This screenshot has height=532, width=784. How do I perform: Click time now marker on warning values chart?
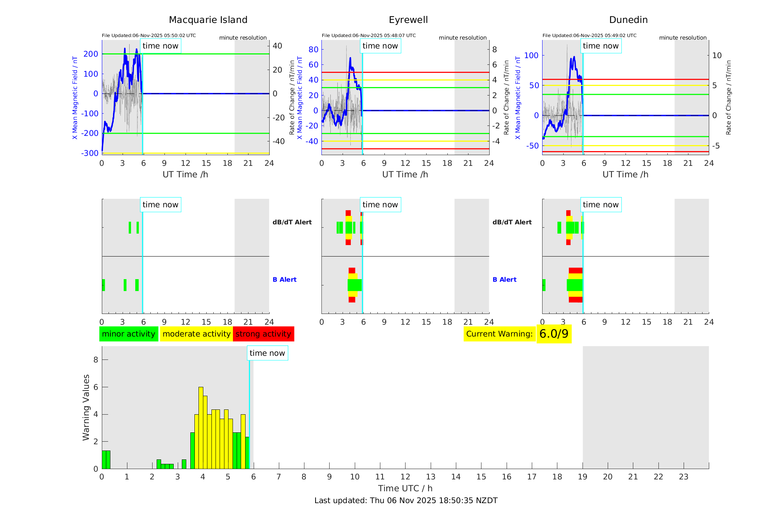click(267, 353)
